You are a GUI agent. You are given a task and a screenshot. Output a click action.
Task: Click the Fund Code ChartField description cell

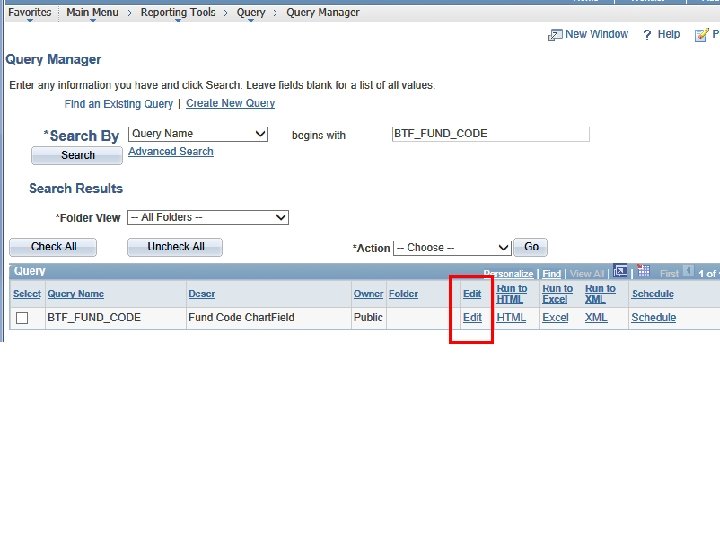(x=242, y=317)
